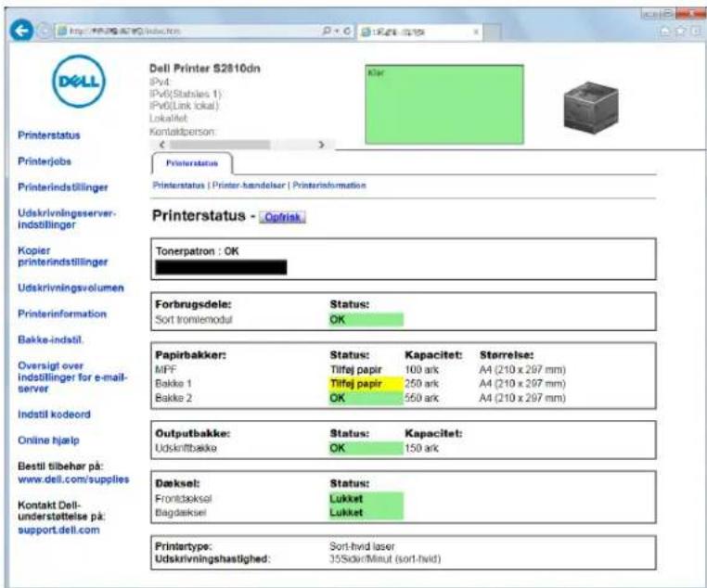Image resolution: width=707 pixels, height=588 pixels.
Task: Click the Opfrisk refresh button
Action: click(x=282, y=217)
